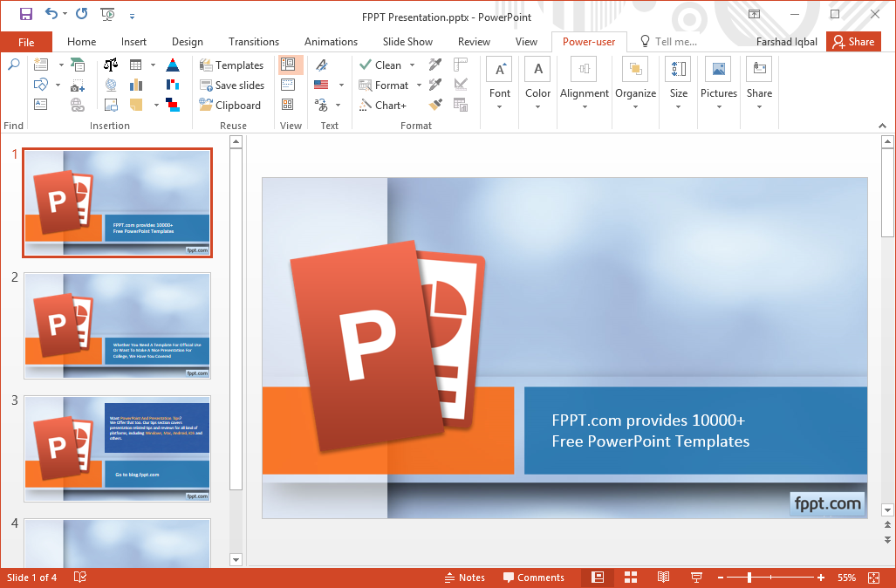The width and height of the screenshot is (896, 588).
Task: Toggle the Comments pane
Action: tap(534, 578)
